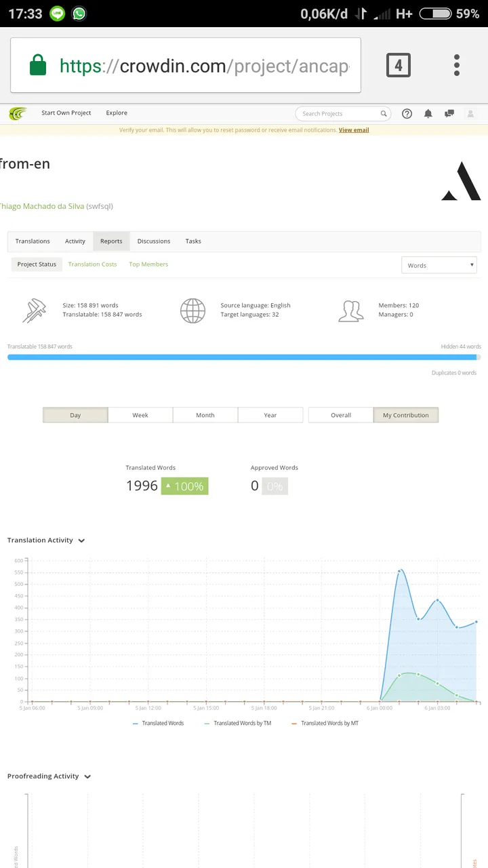Click the grey 0% approved badge
This screenshot has height=868, width=488.
[x=274, y=486]
